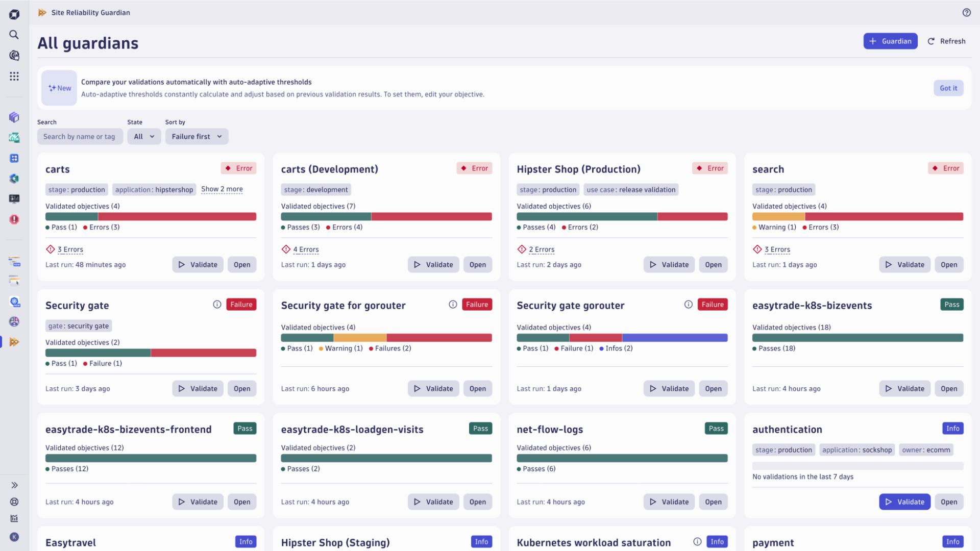This screenshot has width=980, height=551.
Task: Click the Validate button on carts guardian
Action: (197, 264)
